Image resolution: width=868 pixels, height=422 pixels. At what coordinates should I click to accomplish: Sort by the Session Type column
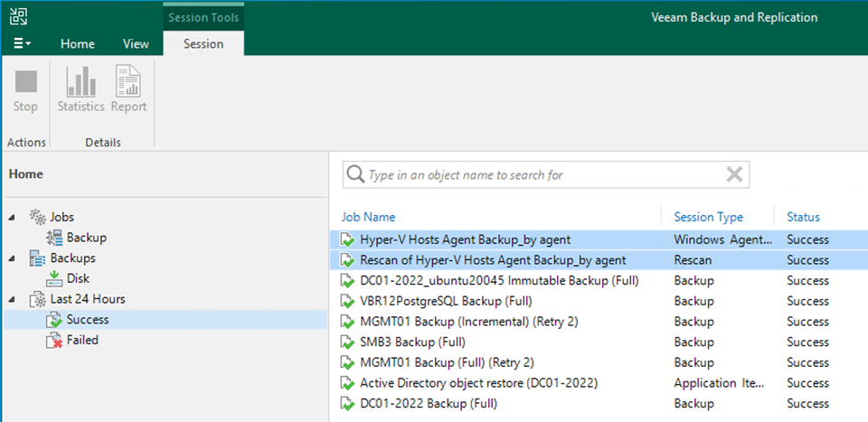pyautogui.click(x=709, y=217)
